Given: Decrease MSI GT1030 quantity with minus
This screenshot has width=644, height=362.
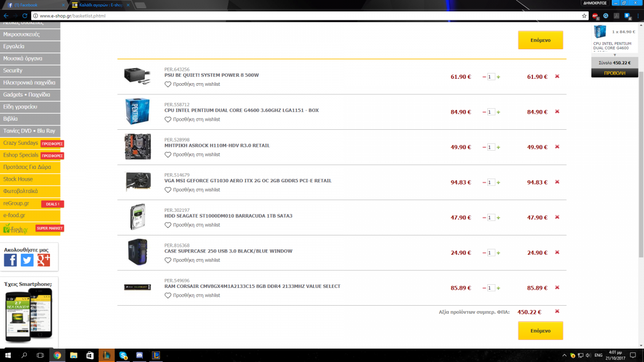Looking at the screenshot, I should point(484,182).
